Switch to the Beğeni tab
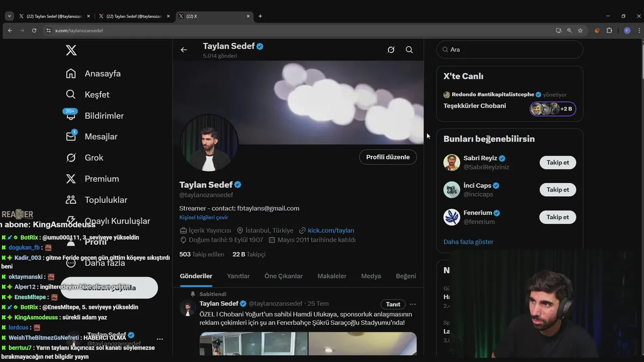Image resolution: width=644 pixels, height=362 pixels. point(406,276)
